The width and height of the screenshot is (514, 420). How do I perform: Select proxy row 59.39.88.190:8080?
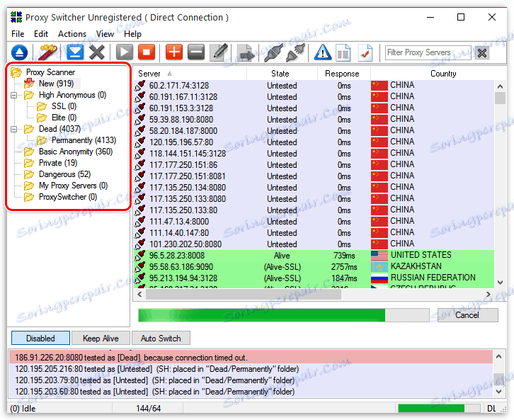314,120
